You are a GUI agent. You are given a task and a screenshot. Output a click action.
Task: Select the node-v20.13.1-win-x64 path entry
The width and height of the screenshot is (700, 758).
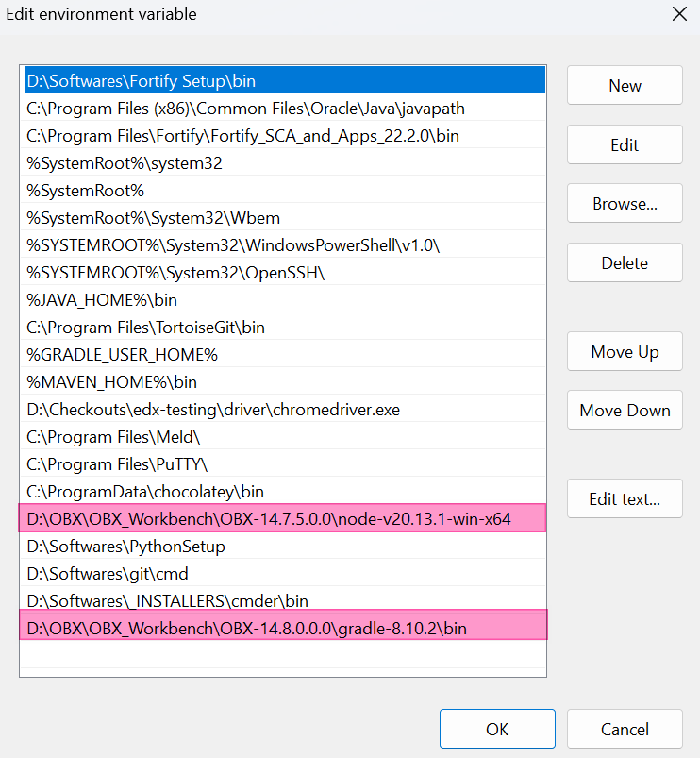pyautogui.click(x=285, y=519)
